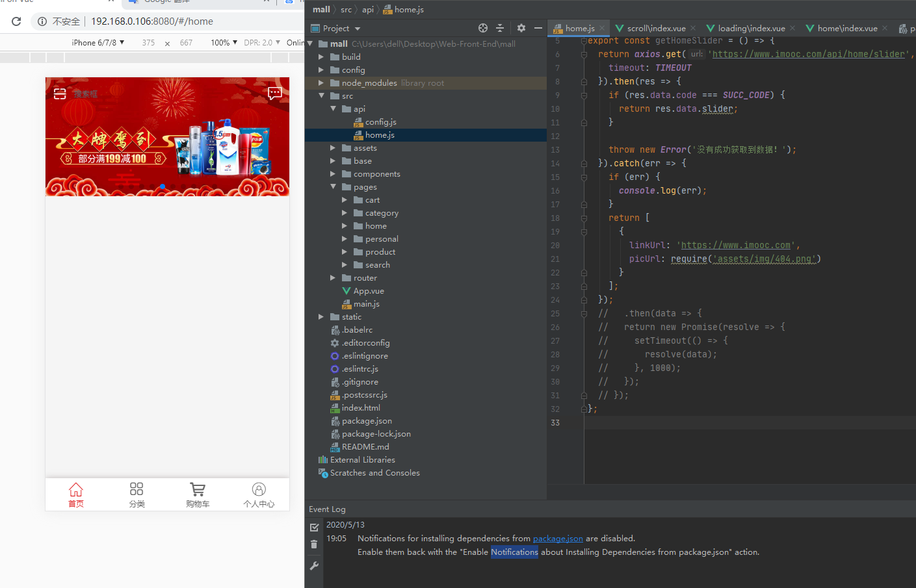Open Project panel settings gear
The width and height of the screenshot is (916, 588).
click(x=521, y=28)
